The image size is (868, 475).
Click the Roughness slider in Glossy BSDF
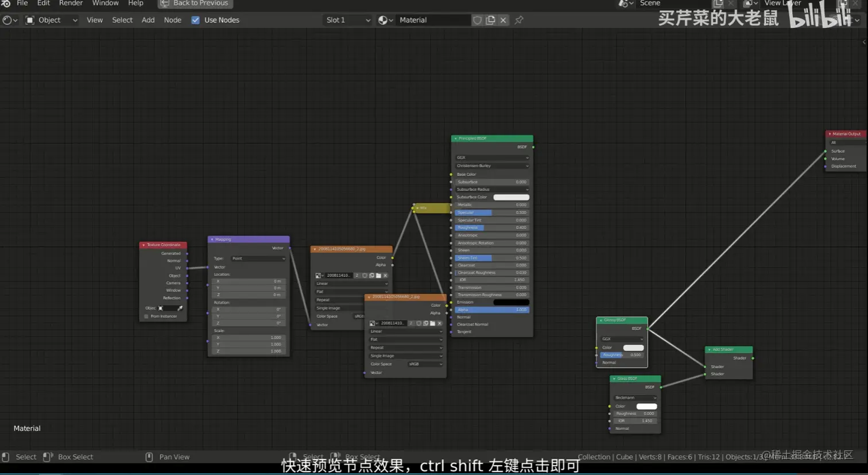[x=622, y=355]
